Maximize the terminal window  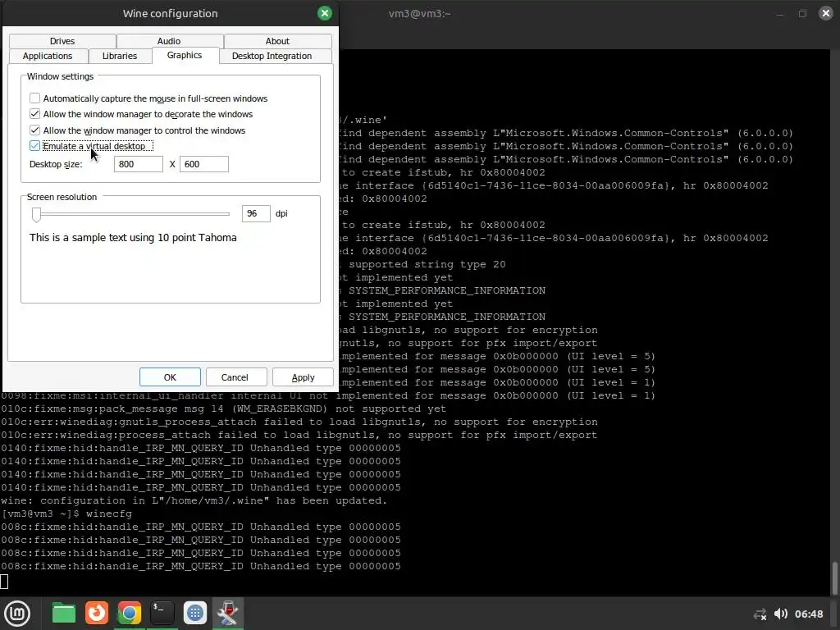tap(802, 13)
